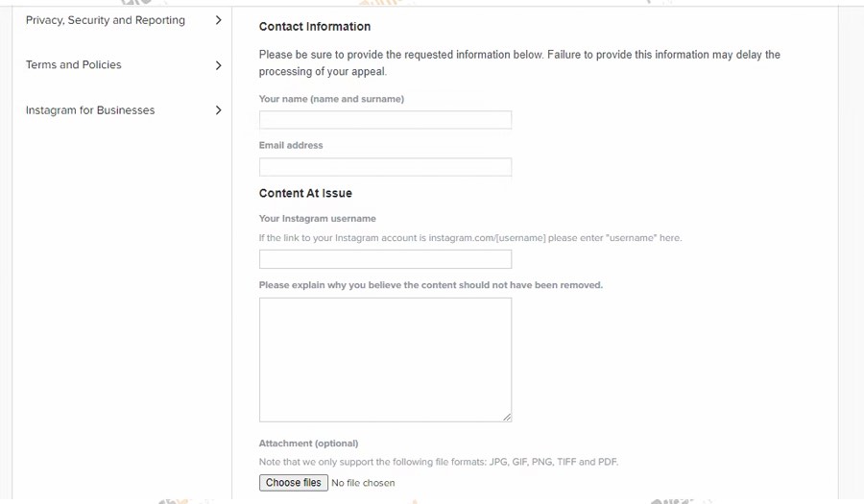This screenshot has width=864, height=504.
Task: Focus the Your name text field
Action: [x=385, y=120]
